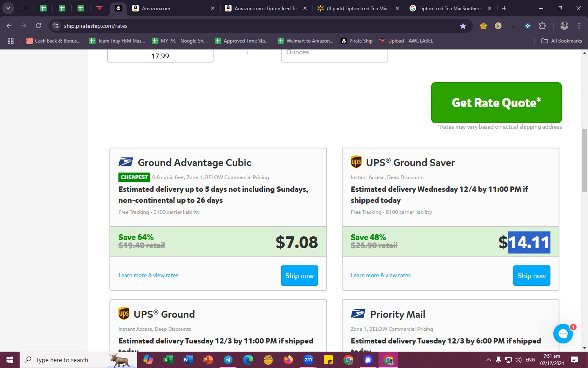The image size is (588, 368).
Task: Open the Extensions puzzle-piece menu
Action: point(542,26)
